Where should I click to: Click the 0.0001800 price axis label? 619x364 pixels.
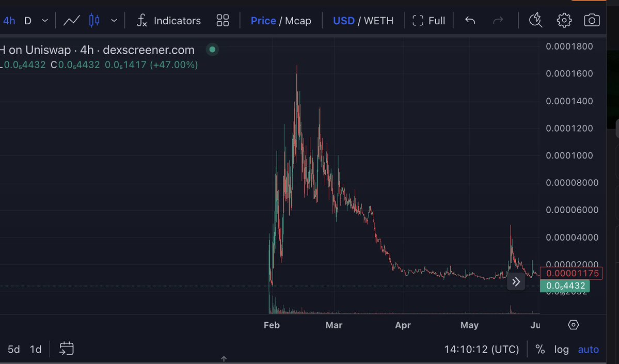(569, 46)
